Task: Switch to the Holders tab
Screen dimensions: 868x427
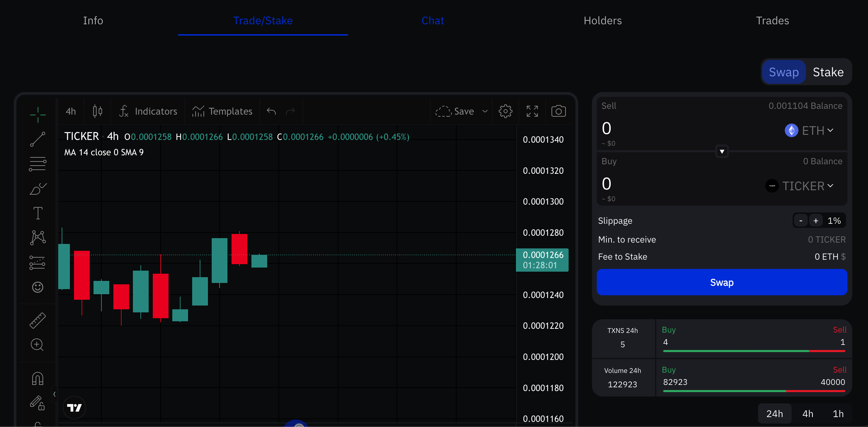Action: [602, 20]
